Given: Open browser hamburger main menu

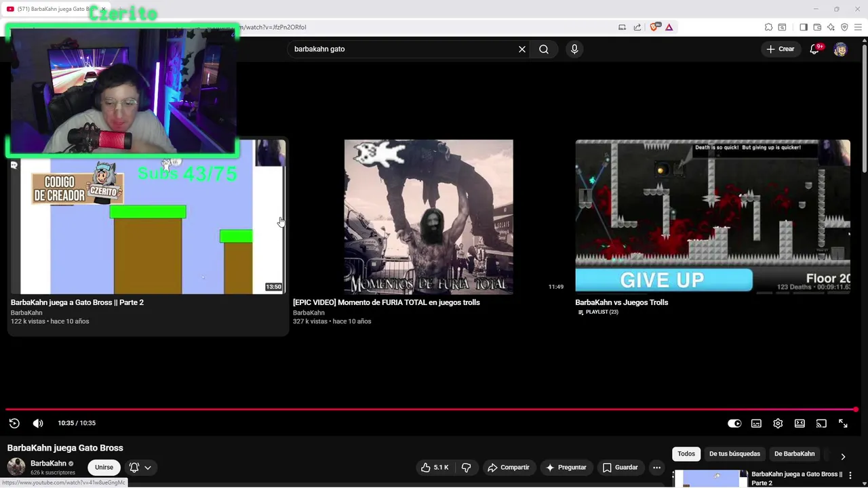Looking at the screenshot, I should 858,27.
